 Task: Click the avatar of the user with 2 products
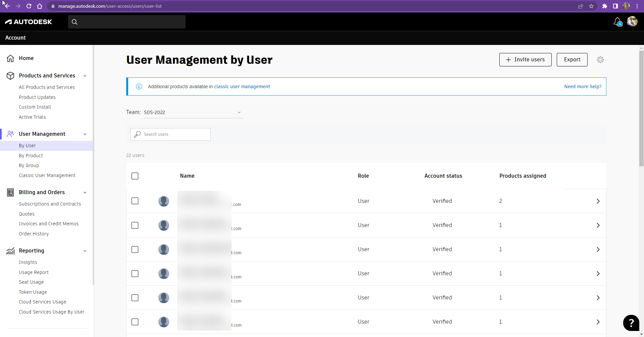click(x=164, y=201)
